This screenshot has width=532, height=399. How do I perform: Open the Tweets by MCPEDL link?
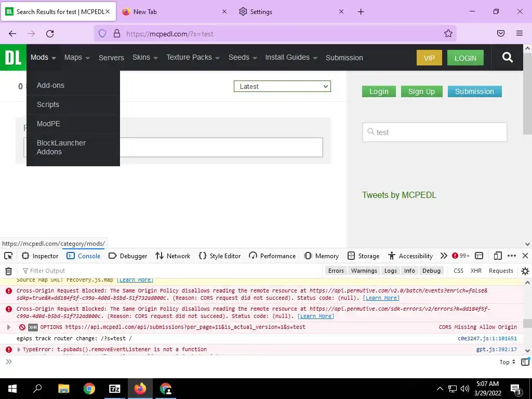click(399, 195)
